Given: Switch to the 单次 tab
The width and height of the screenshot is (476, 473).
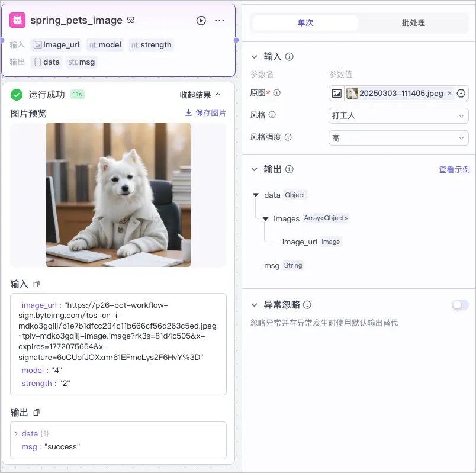Looking at the screenshot, I should point(305,22).
